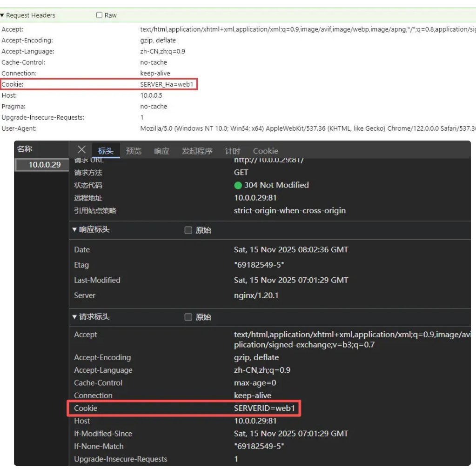Collapse the 响应标头 section
The width and height of the screenshot is (476, 469).
[x=74, y=230]
